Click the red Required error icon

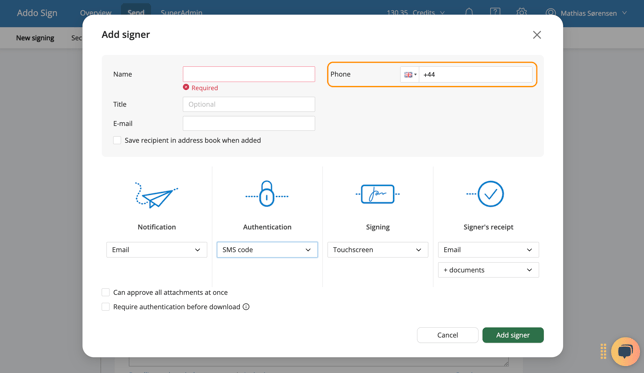(186, 87)
